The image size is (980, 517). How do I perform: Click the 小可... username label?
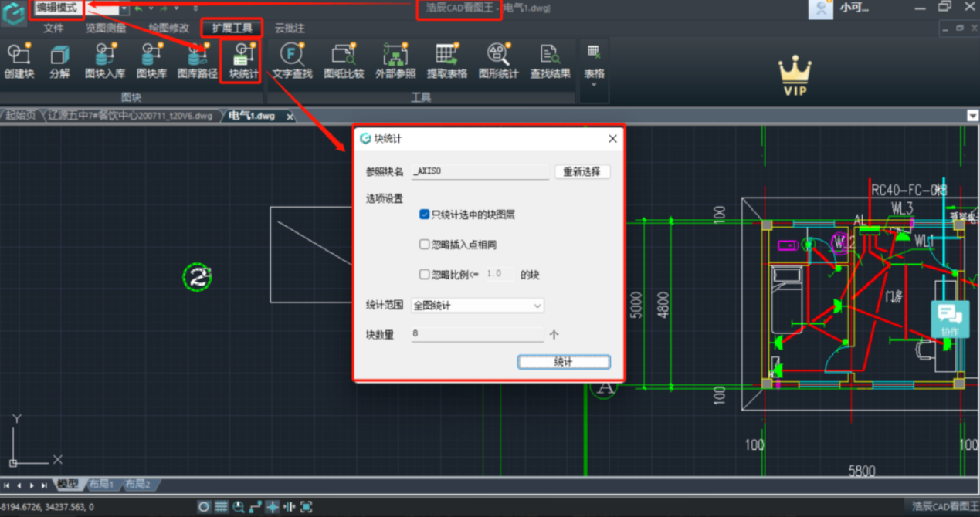tap(854, 8)
